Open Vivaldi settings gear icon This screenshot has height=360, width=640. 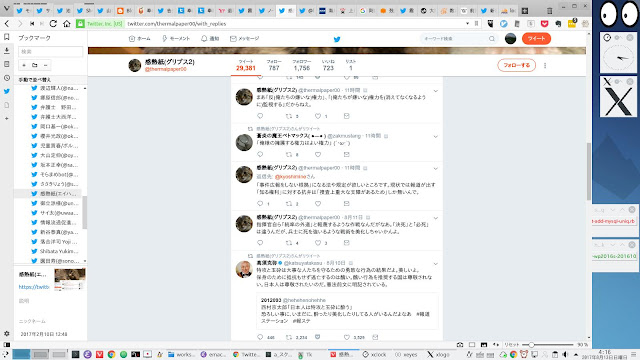(x=7, y=333)
